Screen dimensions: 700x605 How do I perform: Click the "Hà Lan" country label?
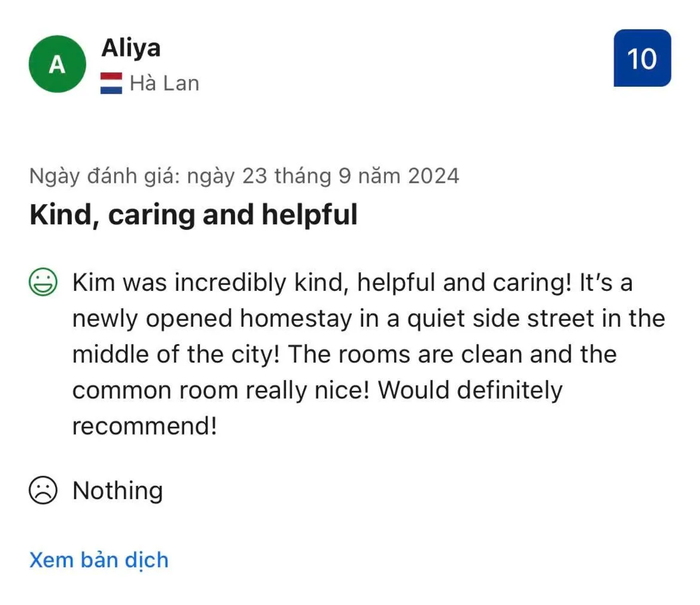(x=165, y=83)
